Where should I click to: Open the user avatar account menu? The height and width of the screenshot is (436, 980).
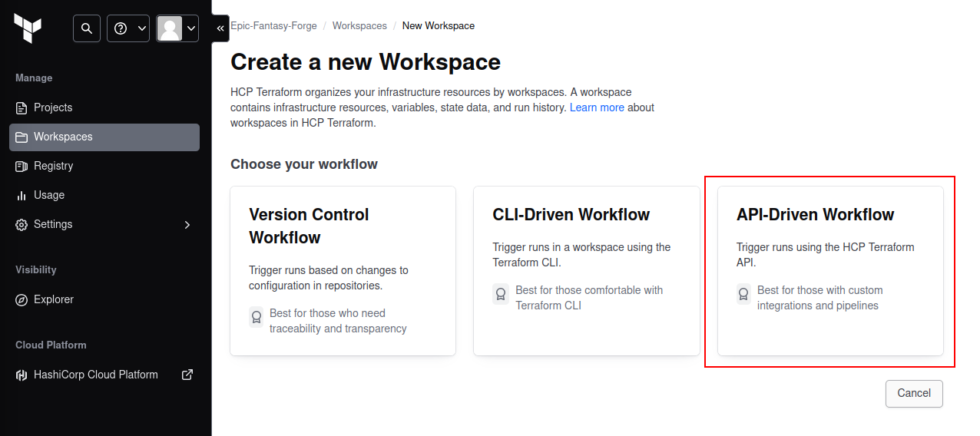[x=177, y=28]
